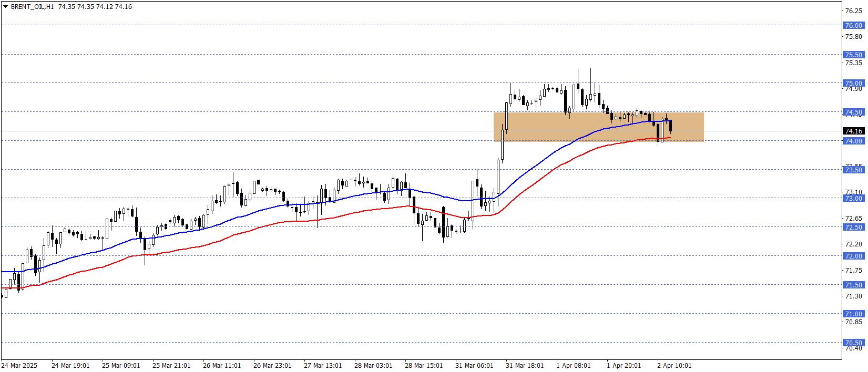Click the 71.75 price scale value

click(x=853, y=270)
